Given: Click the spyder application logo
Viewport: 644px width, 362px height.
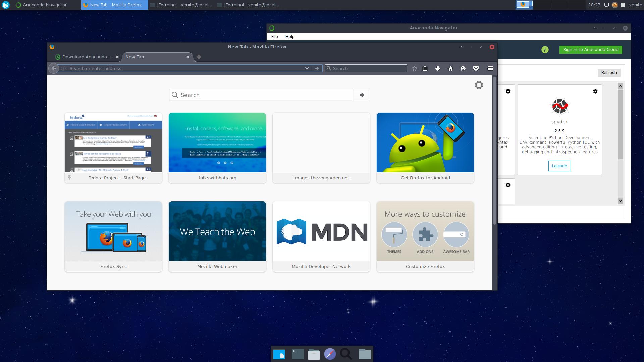Looking at the screenshot, I should click(x=559, y=106).
